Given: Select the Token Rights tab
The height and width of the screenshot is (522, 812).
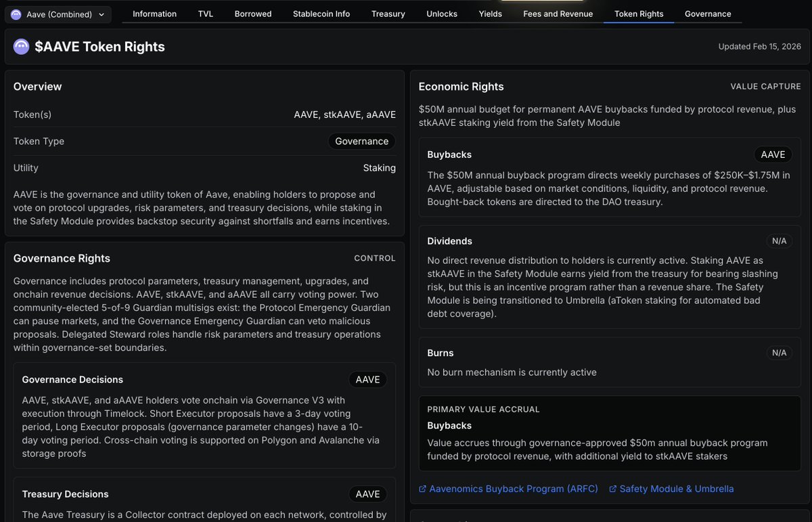Looking at the screenshot, I should 639,14.
